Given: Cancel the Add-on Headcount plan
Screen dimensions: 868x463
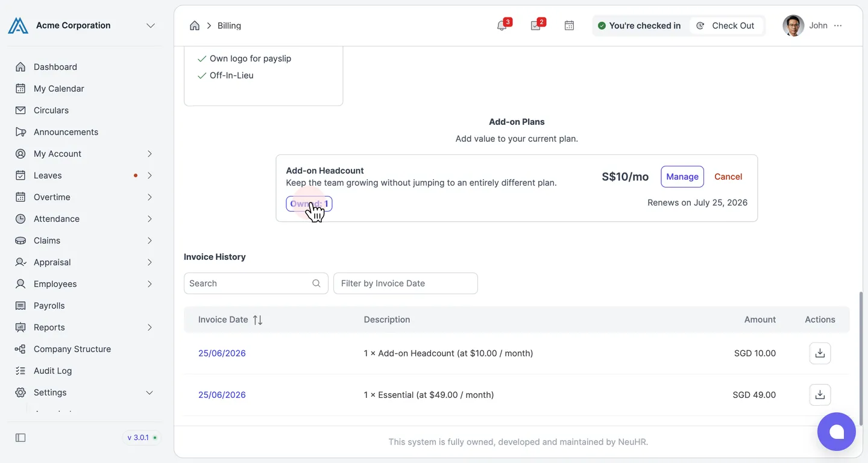Looking at the screenshot, I should pos(728,177).
